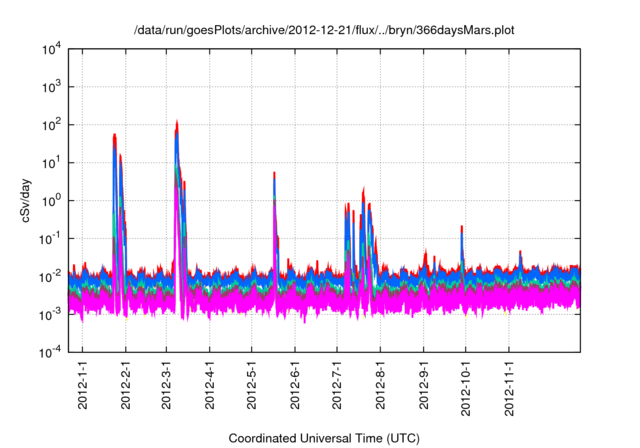Select the 2012-9-1 date tick label
Image resolution: width=640 pixels, height=448 pixels.
click(423, 386)
